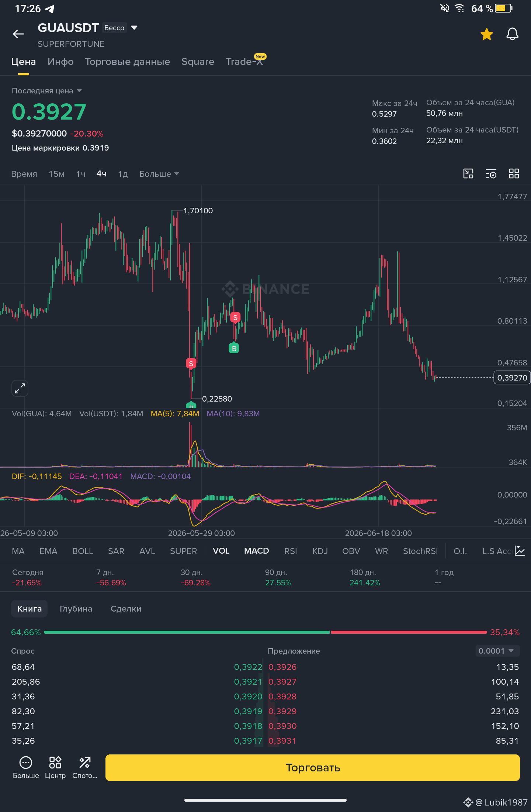Open the chart drawing tools icon
Screen dimensions: 531x812
[x=468, y=173]
